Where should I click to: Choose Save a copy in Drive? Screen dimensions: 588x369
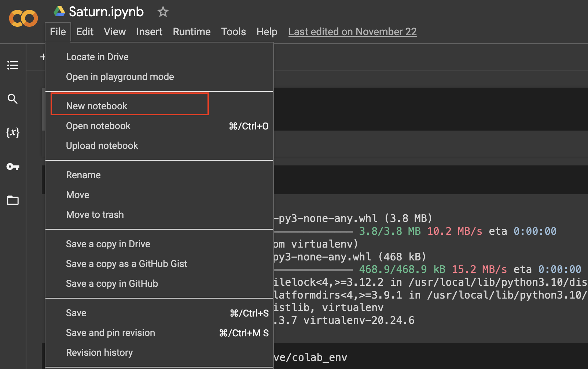click(x=159, y=244)
